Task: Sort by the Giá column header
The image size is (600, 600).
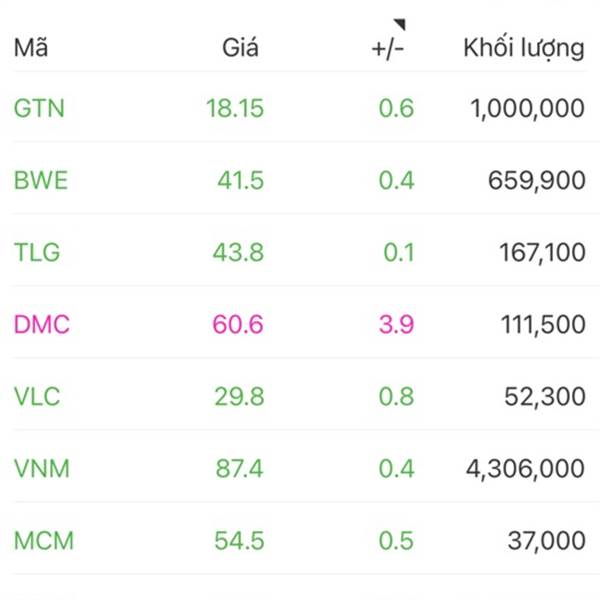Action: point(240,48)
